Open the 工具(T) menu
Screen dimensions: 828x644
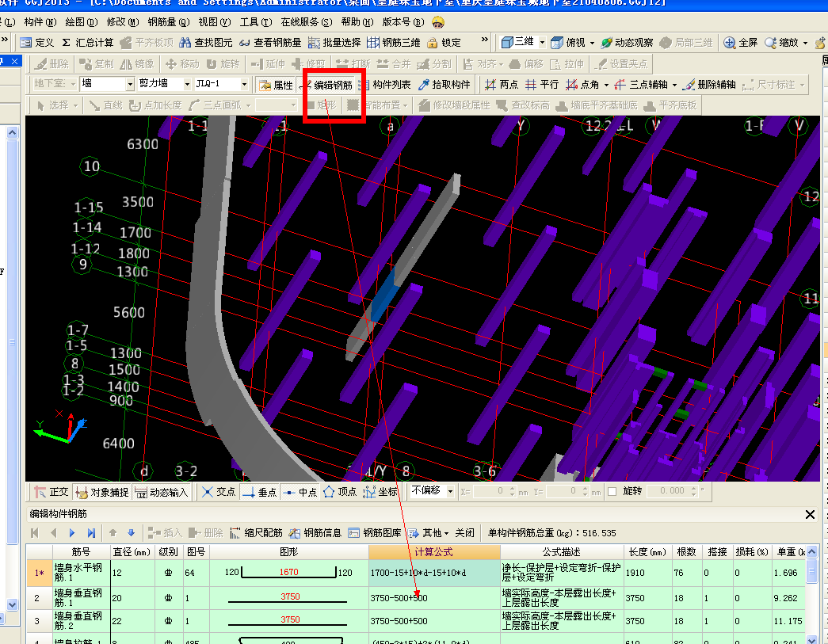(256, 22)
